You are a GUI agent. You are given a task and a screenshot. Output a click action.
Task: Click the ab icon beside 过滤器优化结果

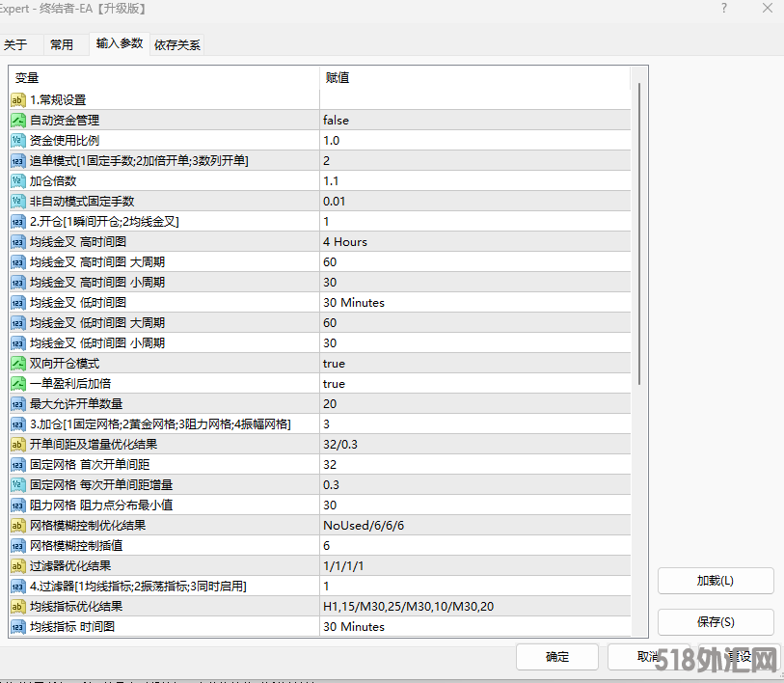pyautogui.click(x=18, y=566)
